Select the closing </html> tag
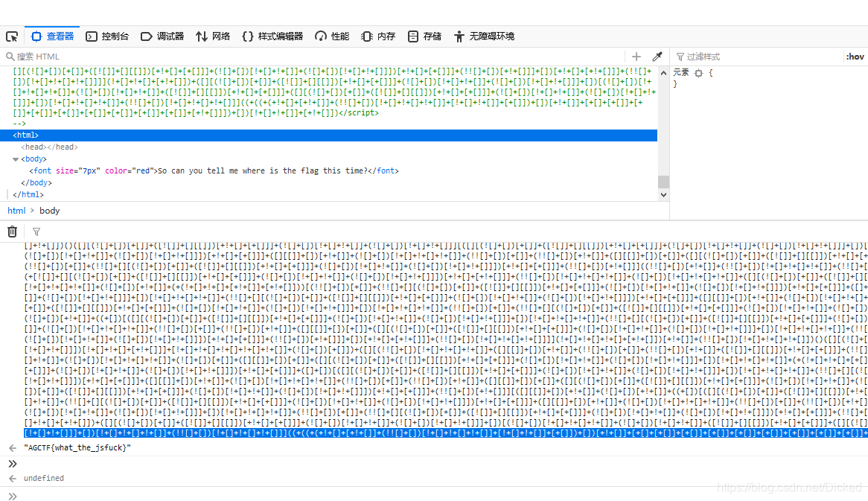Image resolution: width=868 pixels, height=501 pixels. (28, 195)
